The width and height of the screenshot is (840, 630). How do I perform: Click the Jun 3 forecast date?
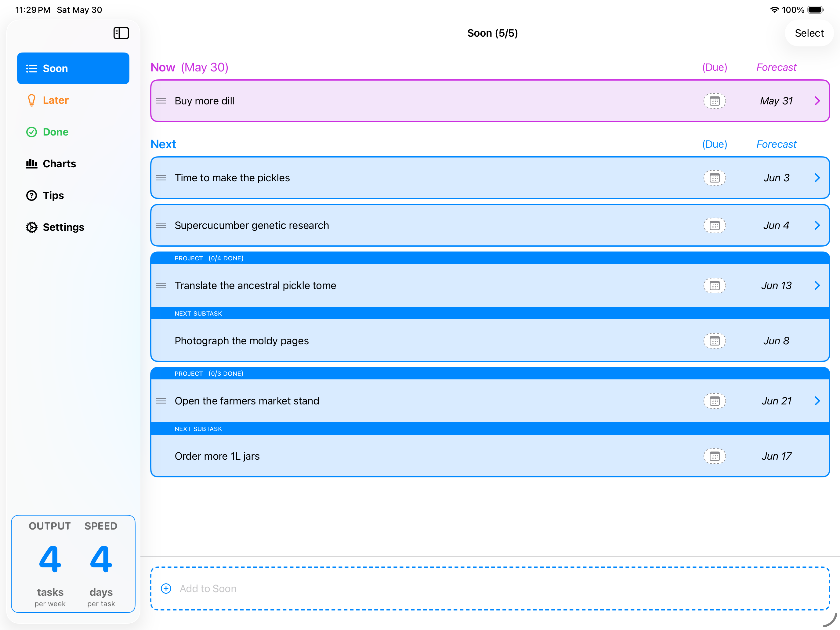tap(776, 178)
